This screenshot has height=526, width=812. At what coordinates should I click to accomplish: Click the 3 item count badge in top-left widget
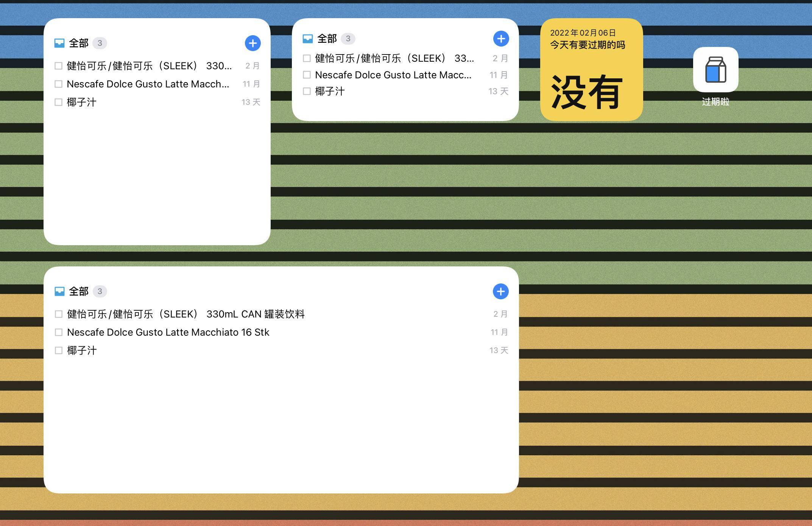coord(100,43)
